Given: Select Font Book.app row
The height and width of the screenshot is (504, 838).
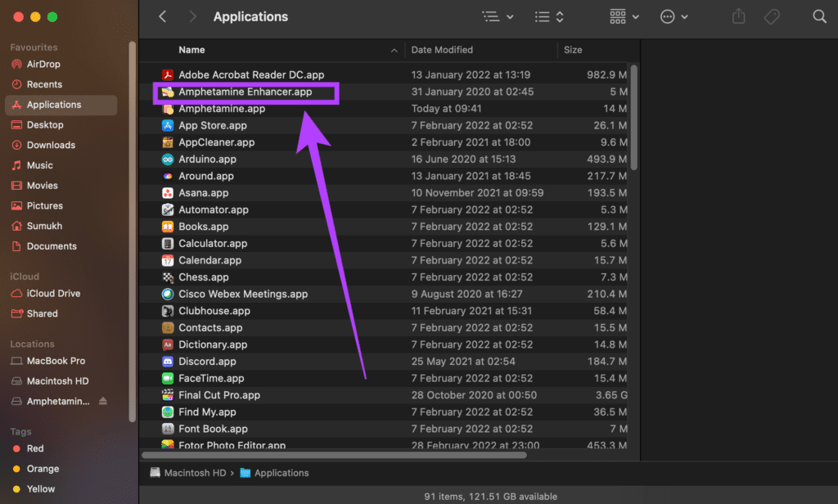Looking at the screenshot, I should (x=385, y=429).
